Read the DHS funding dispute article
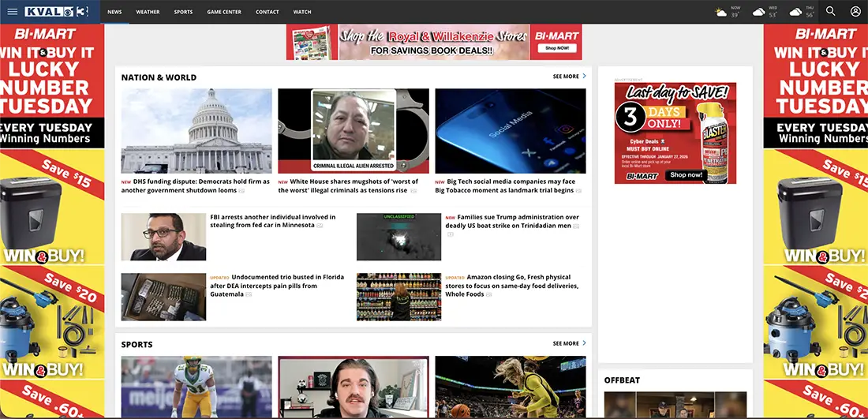 click(196, 186)
